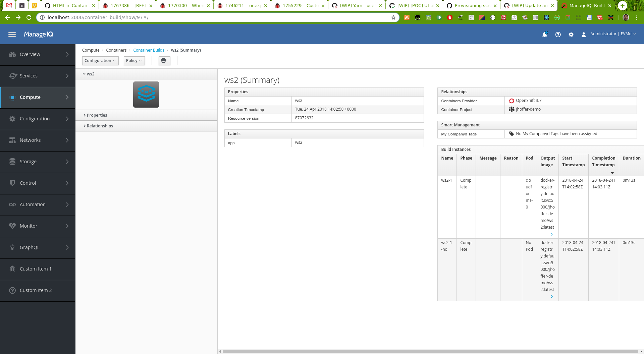Open the help question-mark menu
This screenshot has height=354, width=644.
tap(558, 34)
